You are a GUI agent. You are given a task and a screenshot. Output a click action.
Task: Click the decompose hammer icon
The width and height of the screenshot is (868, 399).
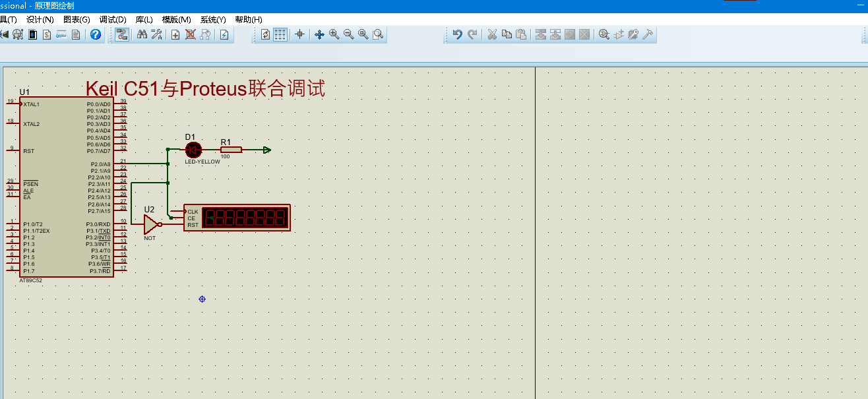click(648, 34)
